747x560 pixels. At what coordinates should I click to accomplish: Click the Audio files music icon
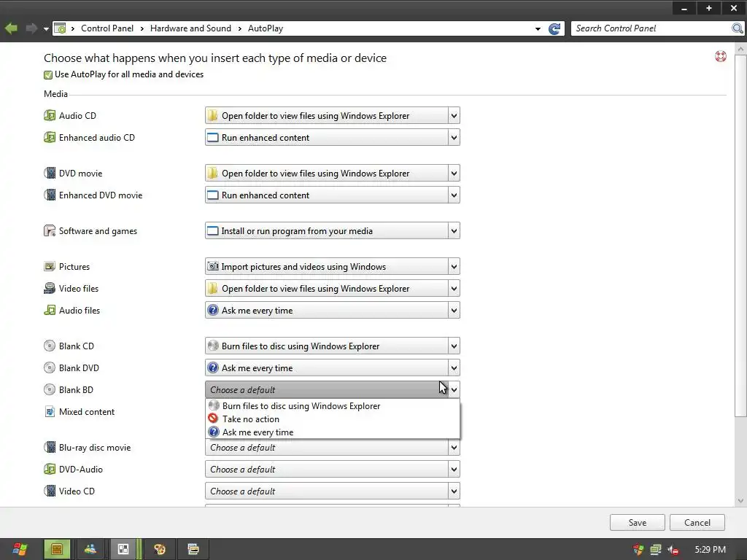(x=50, y=310)
